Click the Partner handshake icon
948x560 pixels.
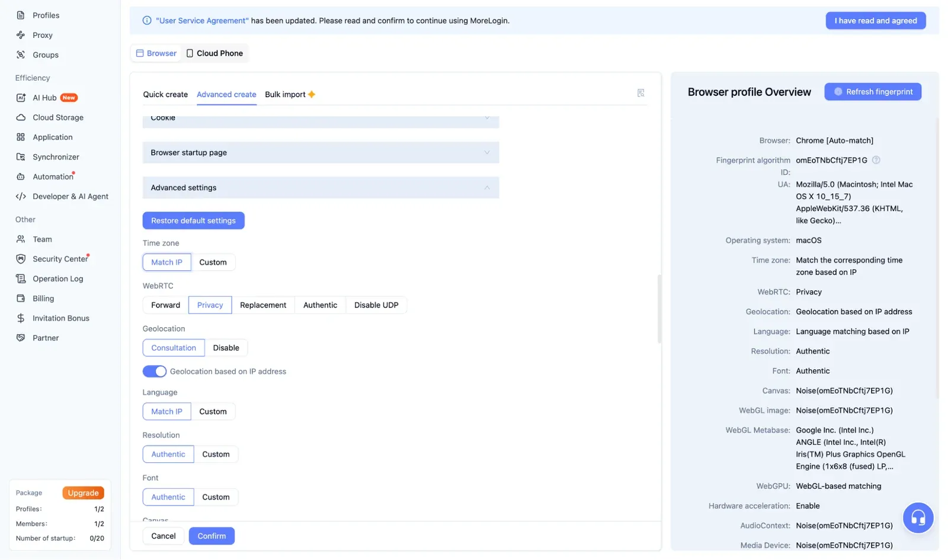click(21, 338)
